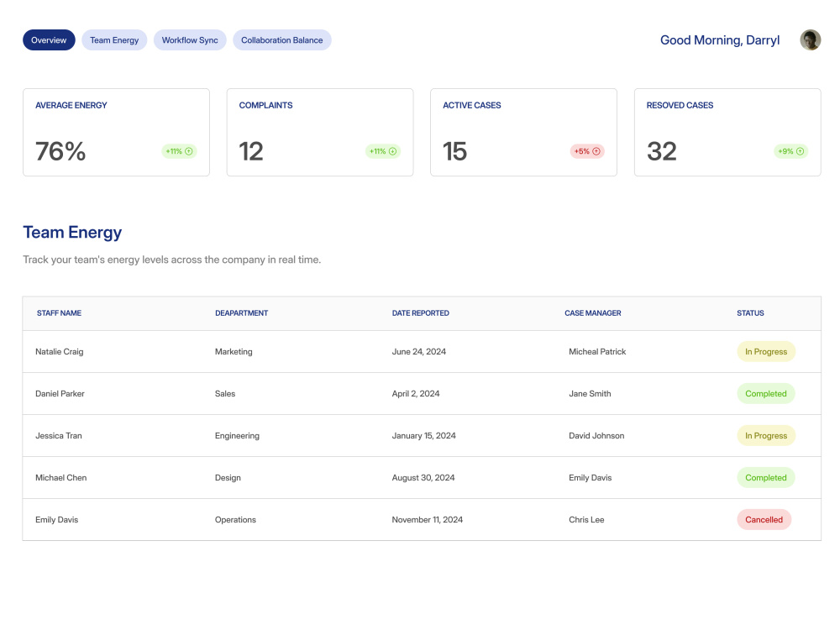Click the red +5% icon in Active Cases
The width and height of the screenshot is (840, 630).
coord(596,151)
